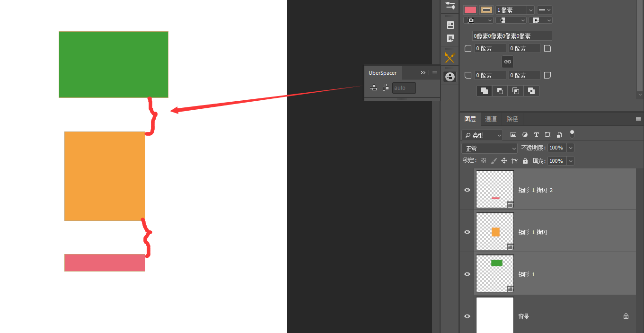Viewport: 644px width, 333px height.
Task: Open the opacity slider dropdown arrow
Action: click(x=570, y=148)
